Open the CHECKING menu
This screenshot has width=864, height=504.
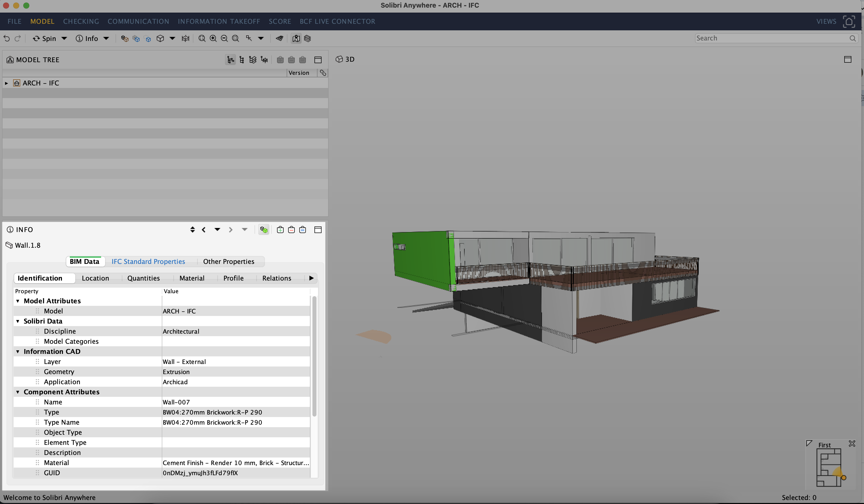click(81, 21)
